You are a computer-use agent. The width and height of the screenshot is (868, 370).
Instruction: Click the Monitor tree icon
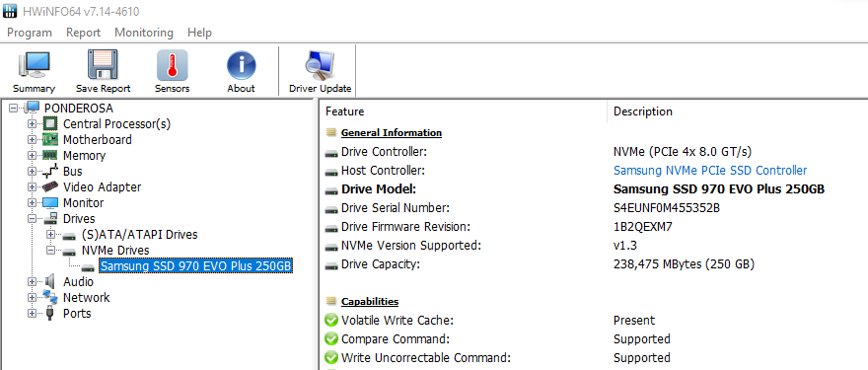tap(50, 202)
